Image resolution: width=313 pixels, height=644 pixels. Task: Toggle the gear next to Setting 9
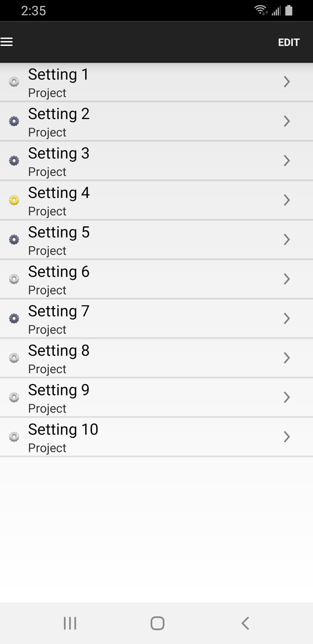[x=14, y=397]
